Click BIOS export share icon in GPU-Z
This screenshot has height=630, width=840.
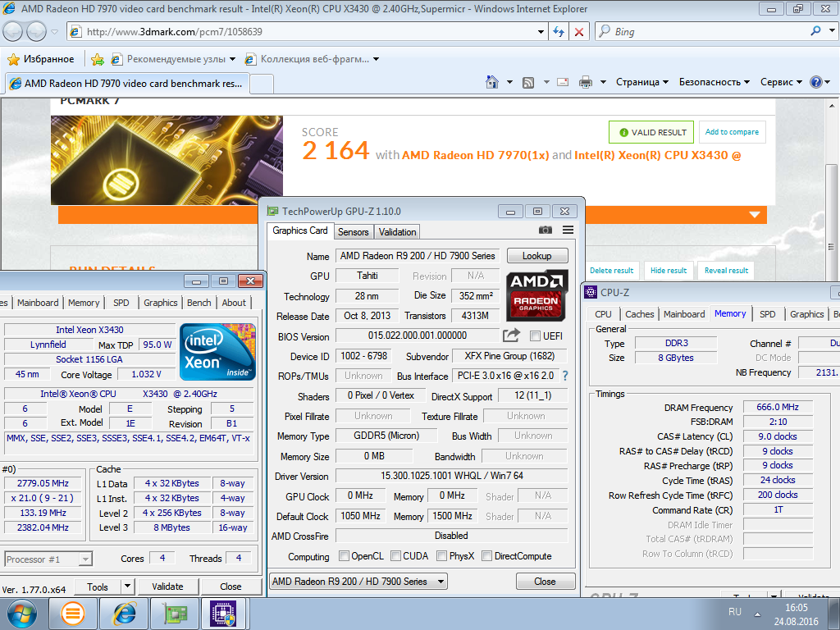pyautogui.click(x=511, y=336)
